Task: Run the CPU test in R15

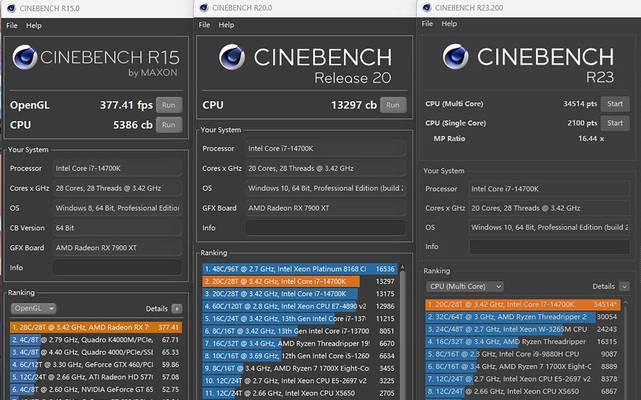Action: pos(169,125)
